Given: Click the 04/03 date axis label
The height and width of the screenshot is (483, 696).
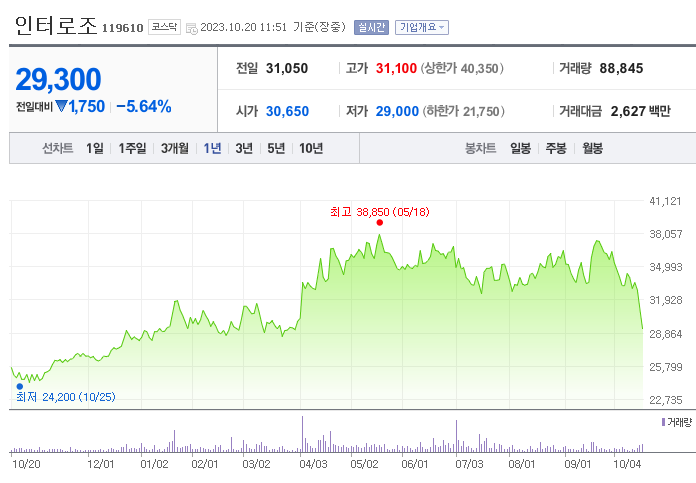Looking at the screenshot, I should pyautogui.click(x=313, y=464).
